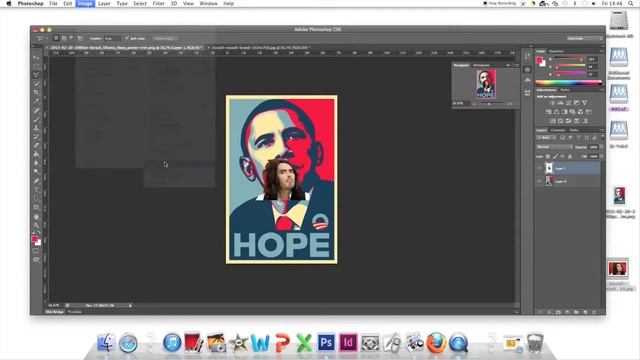Open the Filter menu
The width and height of the screenshot is (640, 360).
pos(158,4)
